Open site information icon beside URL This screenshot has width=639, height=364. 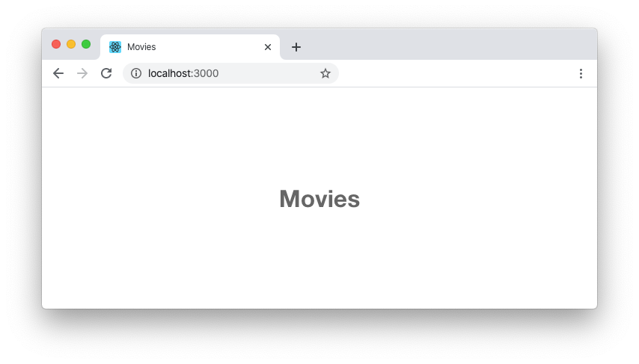coord(136,73)
